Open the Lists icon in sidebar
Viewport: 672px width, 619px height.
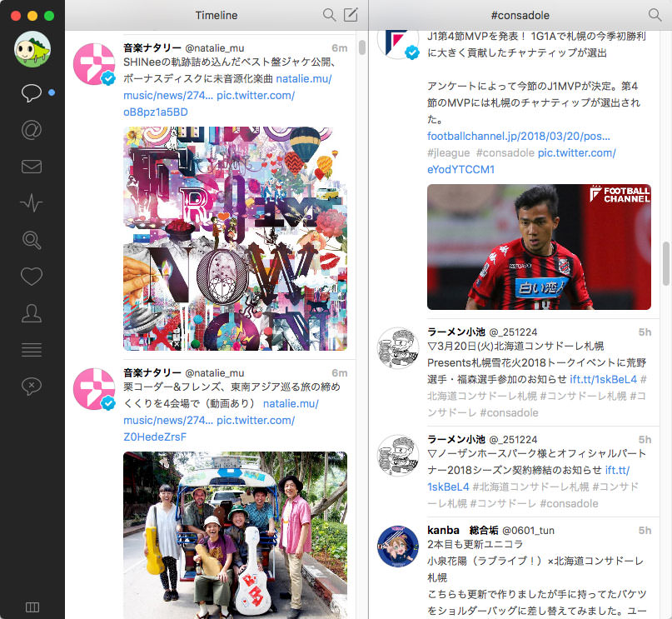point(32,350)
